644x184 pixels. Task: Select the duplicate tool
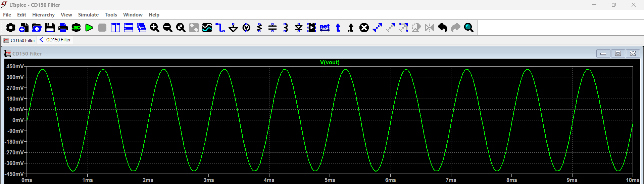[x=377, y=28]
